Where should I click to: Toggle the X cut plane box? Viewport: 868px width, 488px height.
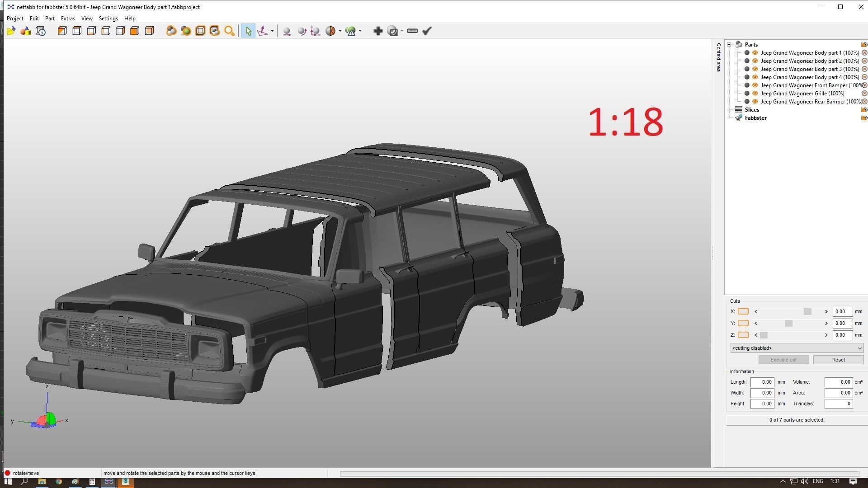coord(743,311)
